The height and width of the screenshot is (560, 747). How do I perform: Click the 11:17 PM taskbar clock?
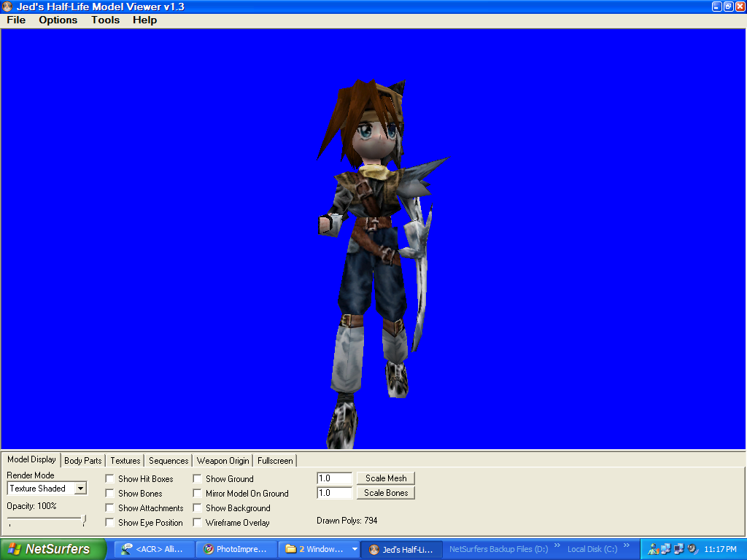point(720,549)
